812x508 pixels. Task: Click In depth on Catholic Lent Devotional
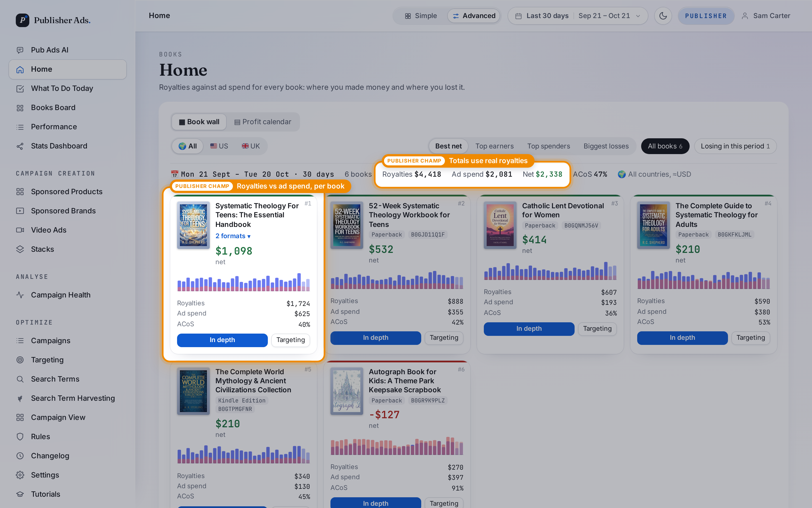pyautogui.click(x=529, y=329)
